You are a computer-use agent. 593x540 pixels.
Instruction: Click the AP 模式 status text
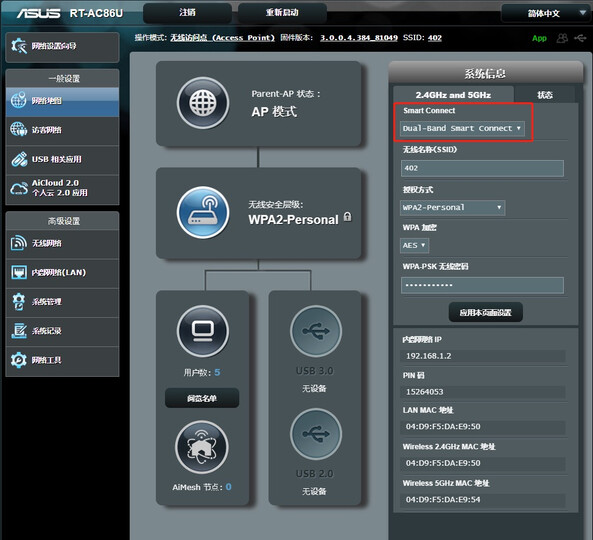coord(274,112)
